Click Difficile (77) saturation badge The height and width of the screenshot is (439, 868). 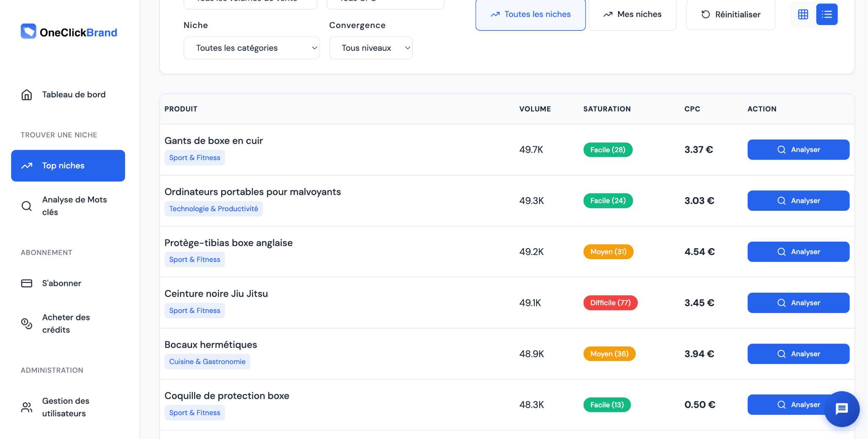pyautogui.click(x=610, y=303)
